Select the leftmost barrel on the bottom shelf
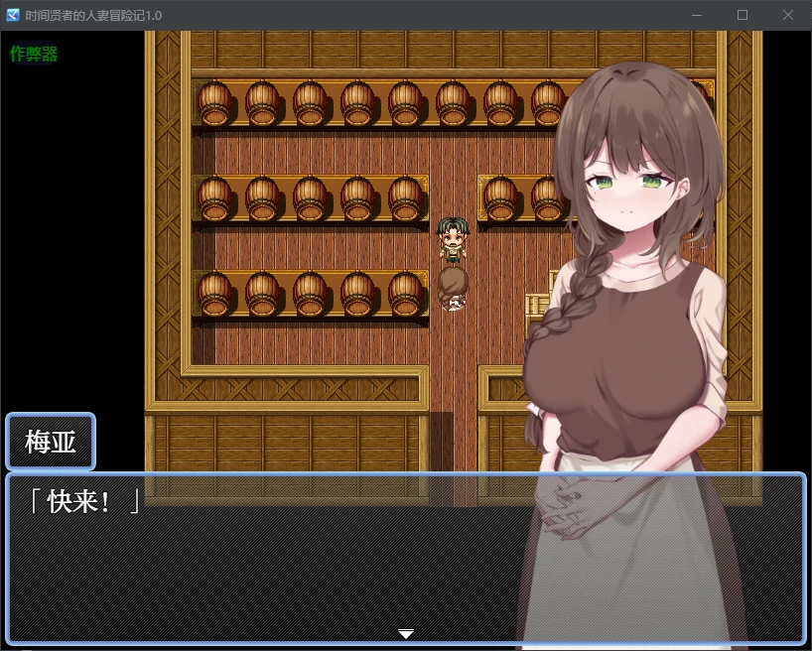 pos(213,294)
